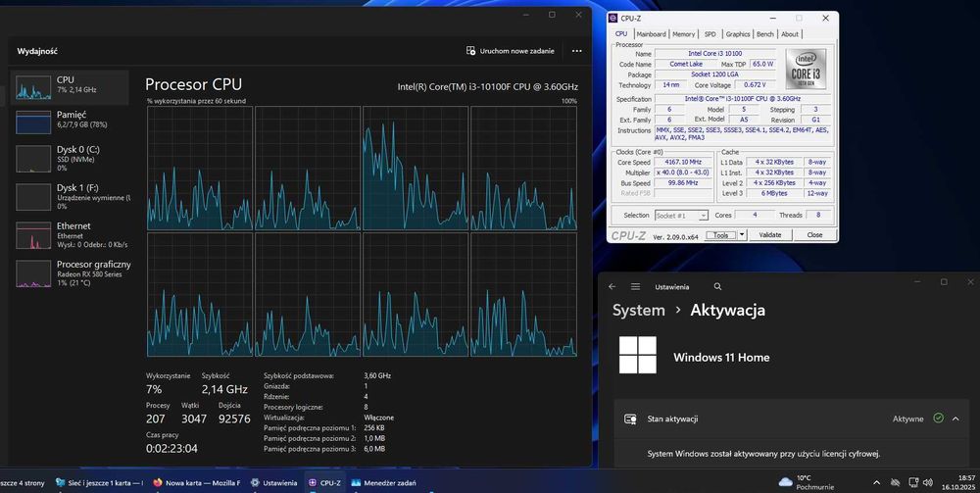980x493 pixels.
Task: Open the Ethernet performance entry
Action: (70, 235)
